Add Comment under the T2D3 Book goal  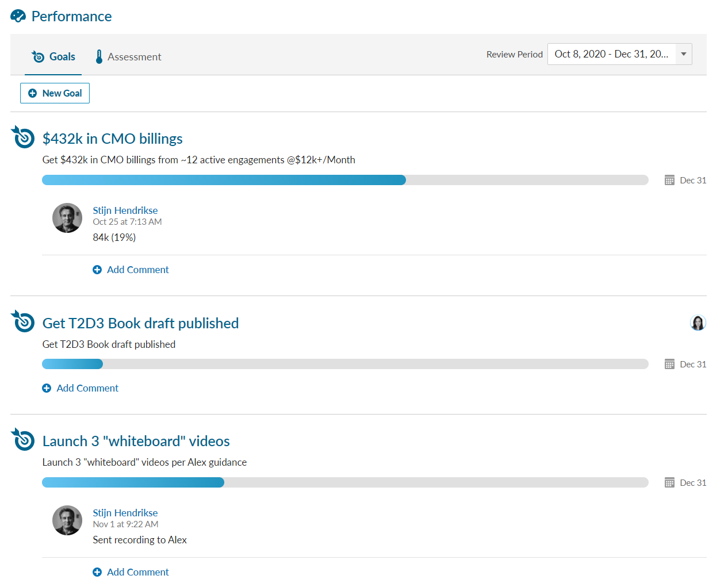[87, 388]
